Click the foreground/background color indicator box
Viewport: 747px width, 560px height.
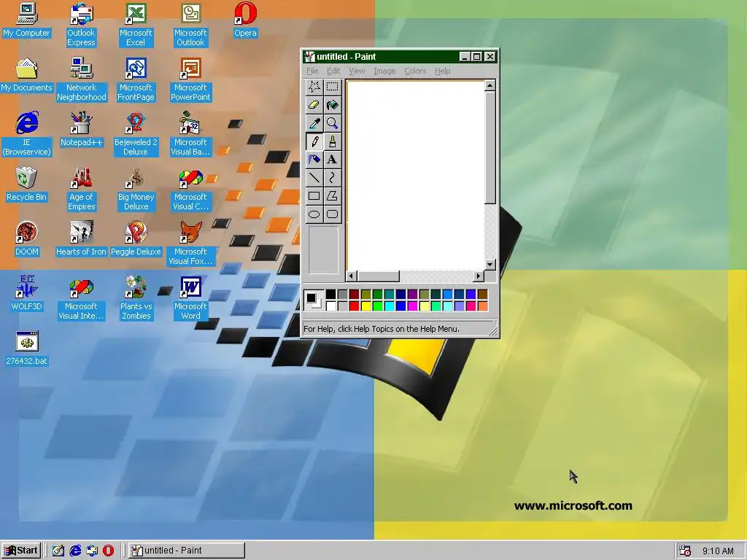point(313,300)
